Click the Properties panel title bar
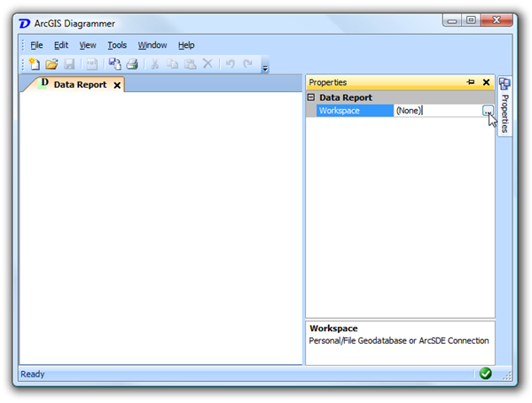 (x=401, y=82)
